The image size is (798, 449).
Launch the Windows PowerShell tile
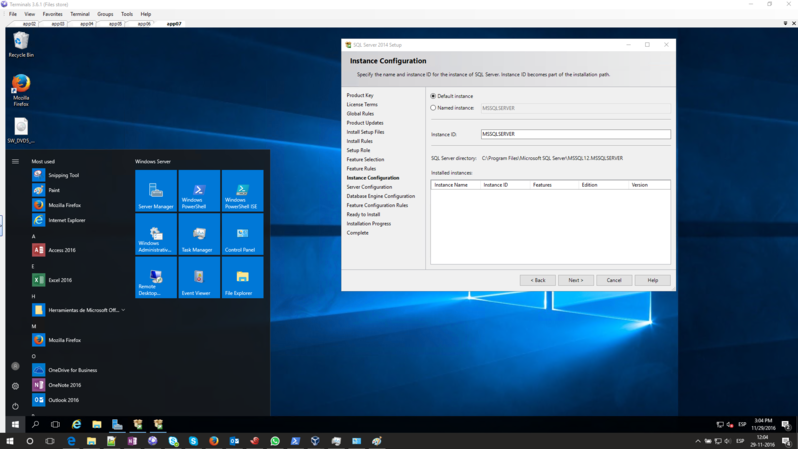click(199, 191)
